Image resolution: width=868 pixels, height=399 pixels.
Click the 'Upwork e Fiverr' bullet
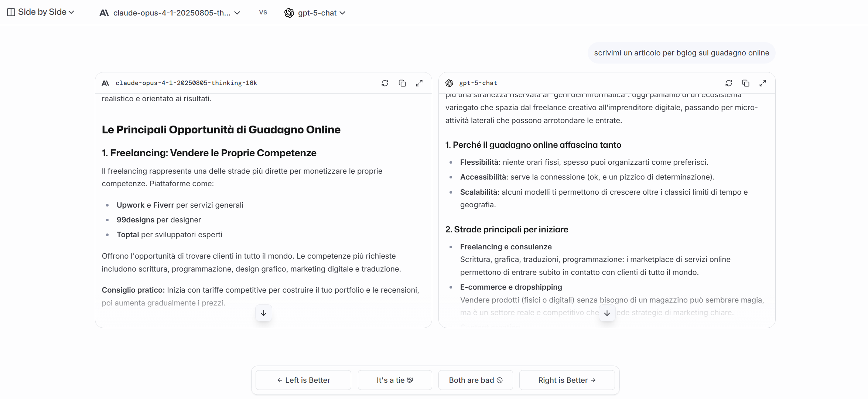[x=180, y=205]
